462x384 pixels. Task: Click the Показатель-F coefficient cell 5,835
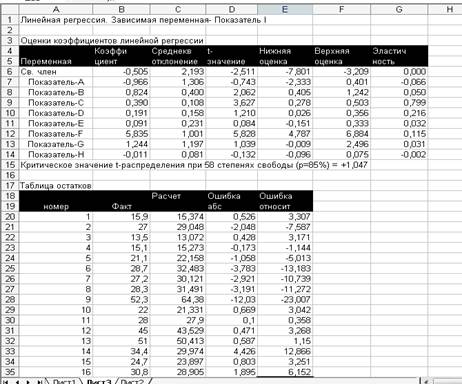pyautogui.click(x=121, y=134)
